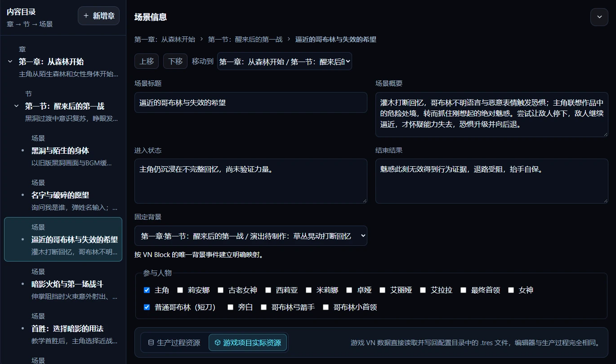The height and width of the screenshot is (364, 616).
Task: Open breadcrumb 第一节：醒来后的第一战
Action: point(245,40)
